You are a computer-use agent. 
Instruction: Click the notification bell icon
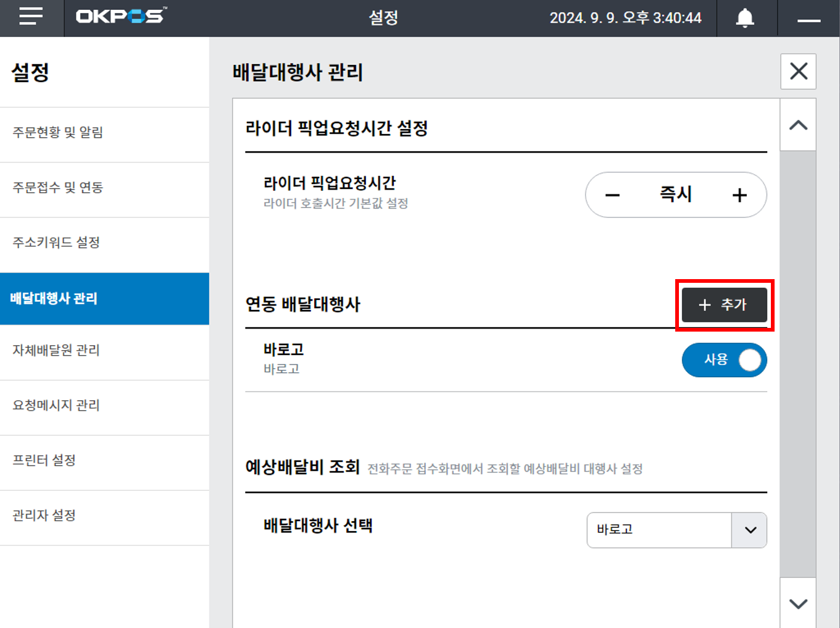pos(745,18)
